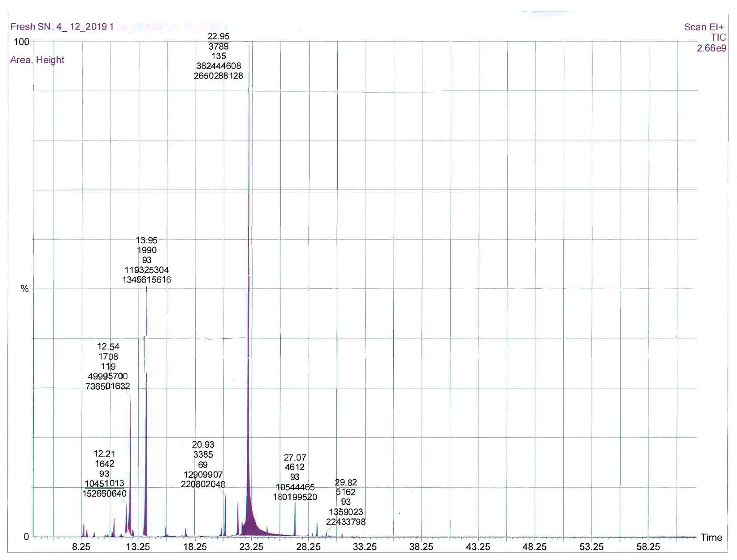Click the '27.07' retention time label
Image resolution: width=737 pixels, height=560 pixels.
[x=295, y=458]
